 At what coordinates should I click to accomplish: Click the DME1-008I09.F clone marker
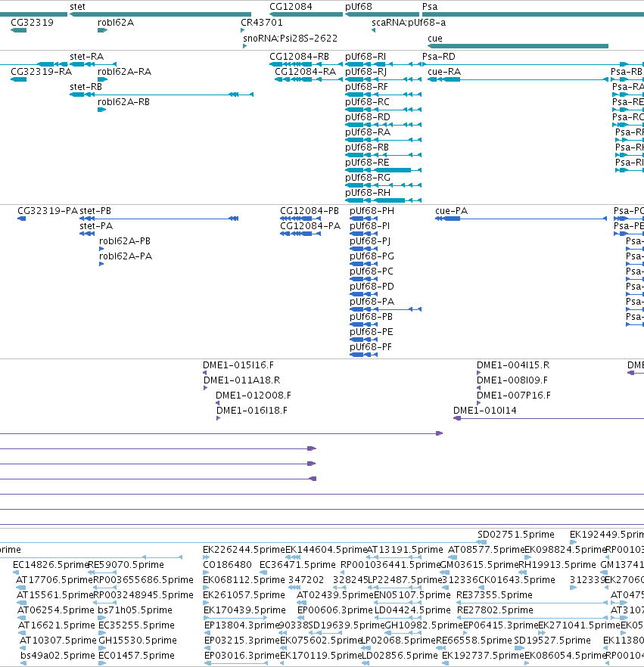(479, 388)
